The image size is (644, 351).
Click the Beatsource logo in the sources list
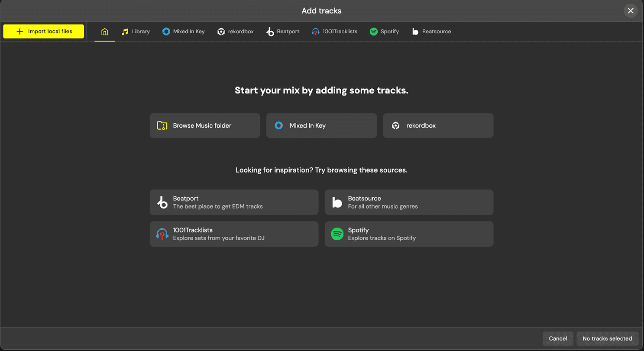[337, 202]
